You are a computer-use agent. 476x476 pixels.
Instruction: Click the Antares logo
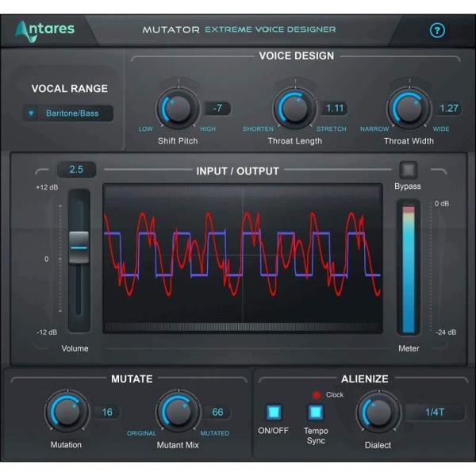[x=45, y=29]
